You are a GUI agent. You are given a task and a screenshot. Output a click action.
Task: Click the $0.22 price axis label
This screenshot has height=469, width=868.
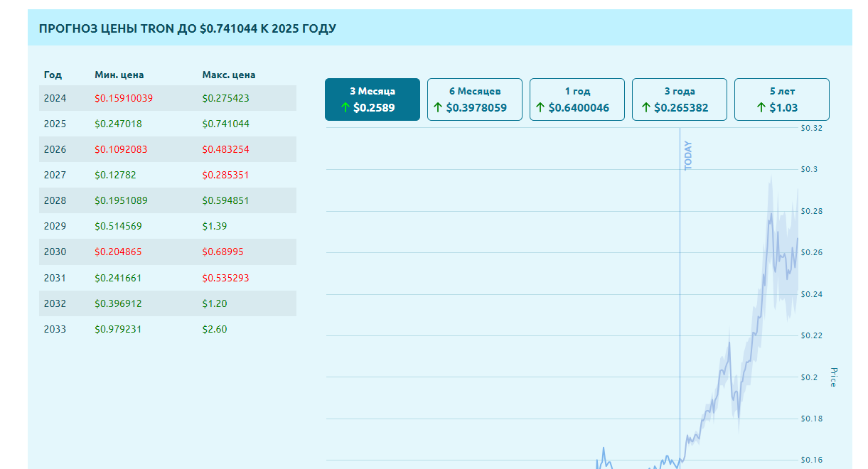pos(811,335)
